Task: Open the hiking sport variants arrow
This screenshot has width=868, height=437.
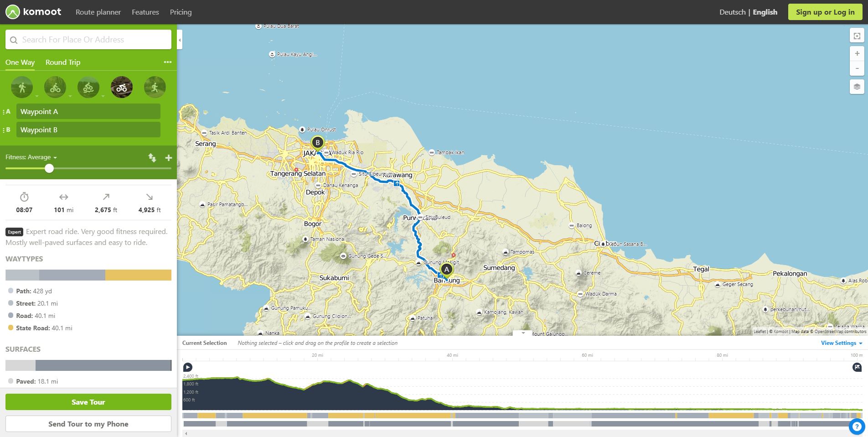Action: (x=36, y=96)
